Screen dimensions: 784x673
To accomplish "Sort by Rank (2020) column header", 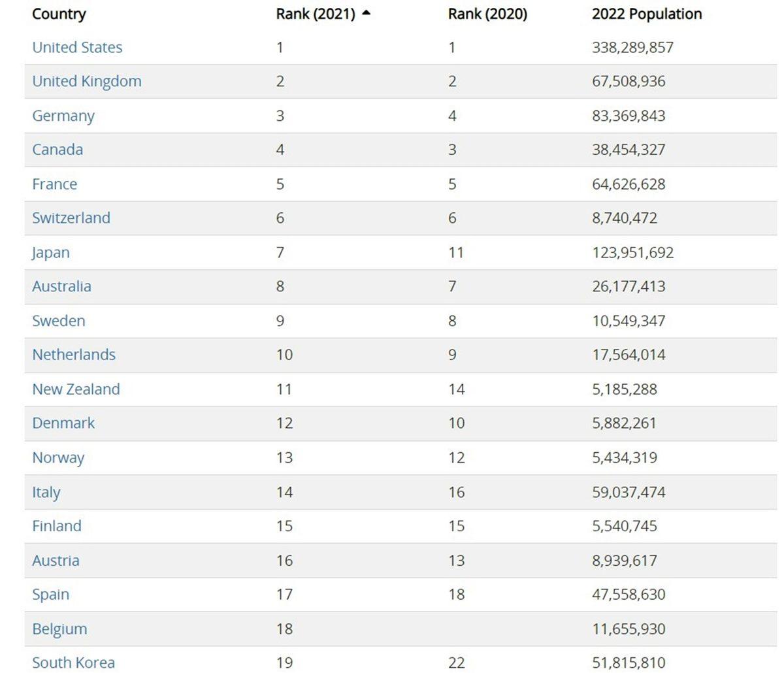I will click(487, 14).
